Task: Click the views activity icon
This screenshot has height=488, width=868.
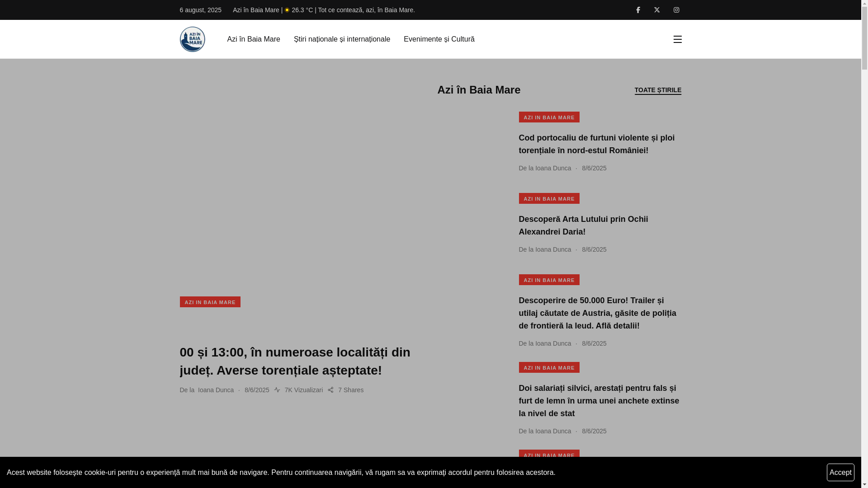Action: point(277,390)
